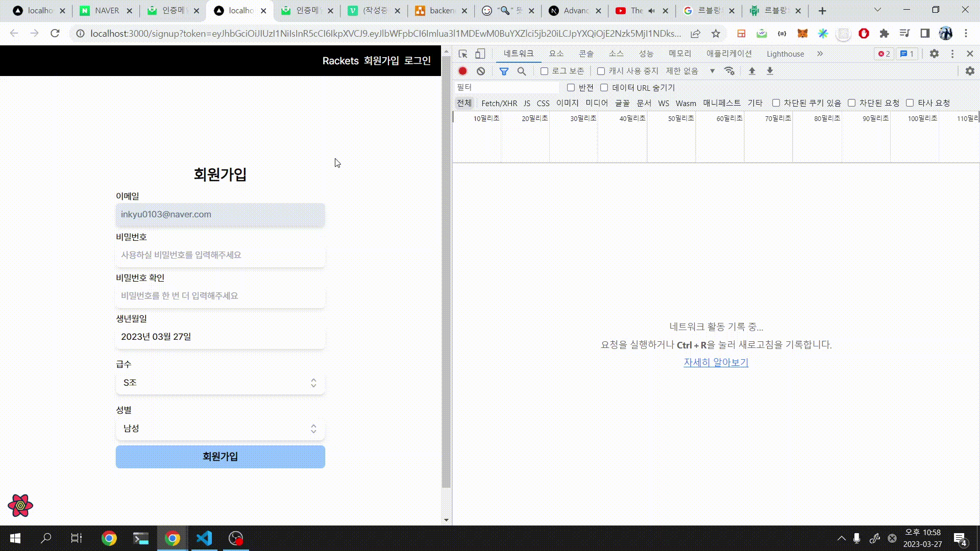Click the 비밀번호 input field
Image resolution: width=980 pixels, height=551 pixels.
[220, 255]
